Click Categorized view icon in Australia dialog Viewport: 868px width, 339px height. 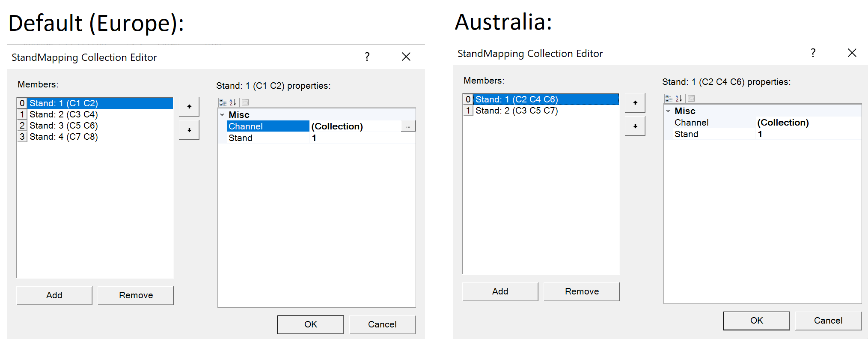pyautogui.click(x=669, y=99)
